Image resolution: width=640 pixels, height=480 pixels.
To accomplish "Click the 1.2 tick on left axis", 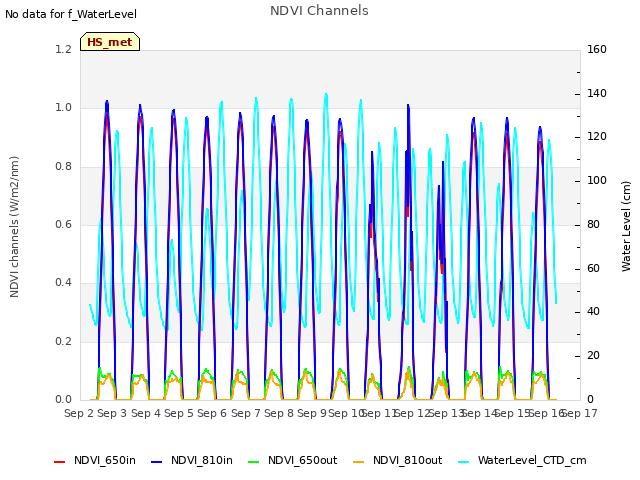I will click(x=63, y=49).
